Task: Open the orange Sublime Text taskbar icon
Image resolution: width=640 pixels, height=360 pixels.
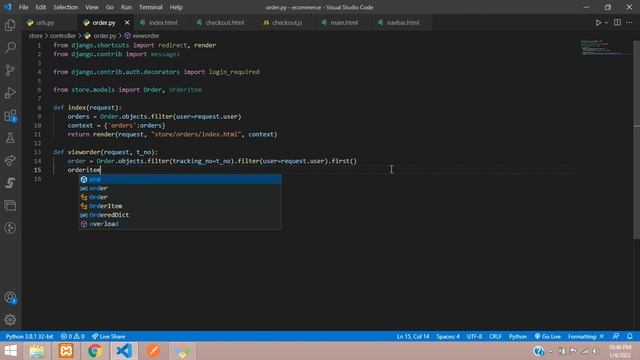Action: [153, 351]
